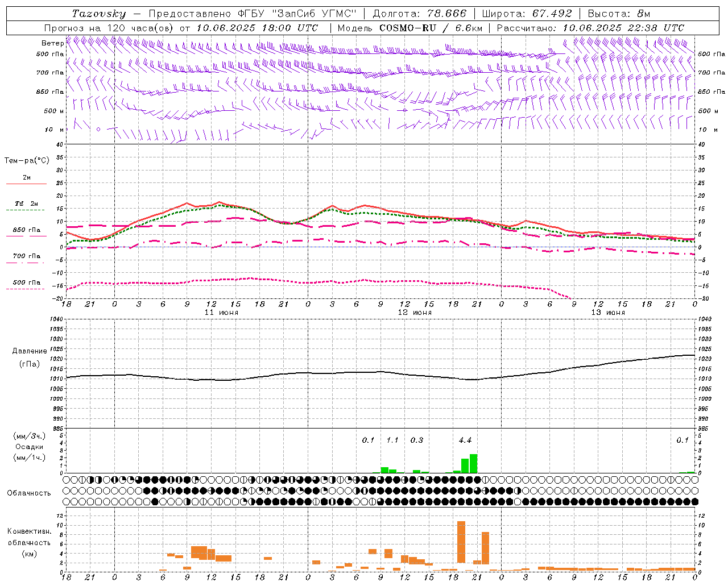The width and height of the screenshot is (728, 582).
Task: Click the "Облачность" cloud cover label
Action: pyautogui.click(x=29, y=493)
